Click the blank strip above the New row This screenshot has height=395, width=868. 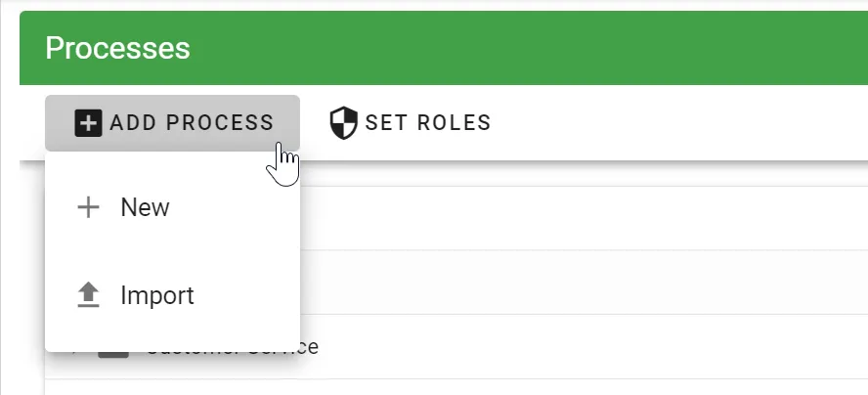point(586,173)
